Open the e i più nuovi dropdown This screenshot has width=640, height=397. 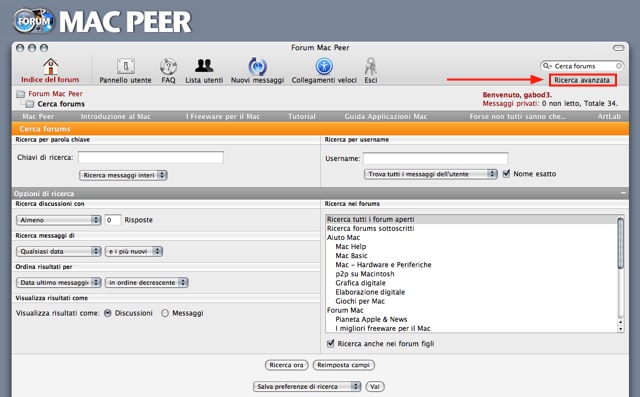134,251
